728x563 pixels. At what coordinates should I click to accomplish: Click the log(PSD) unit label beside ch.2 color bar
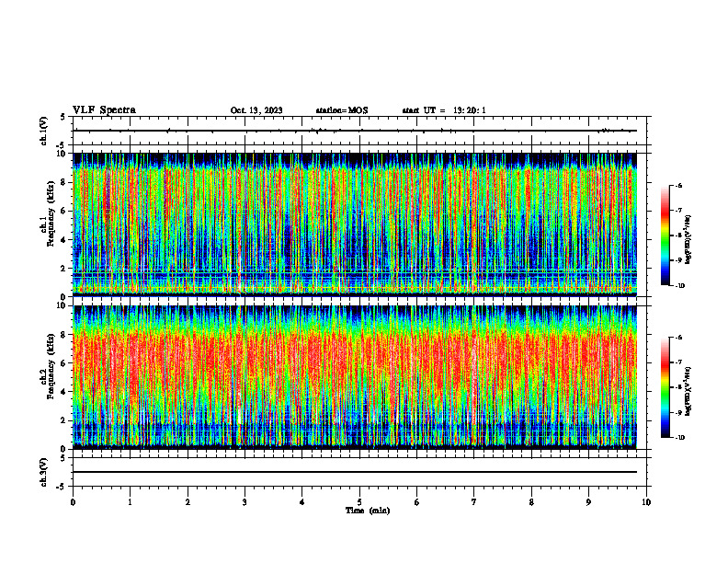(x=688, y=391)
